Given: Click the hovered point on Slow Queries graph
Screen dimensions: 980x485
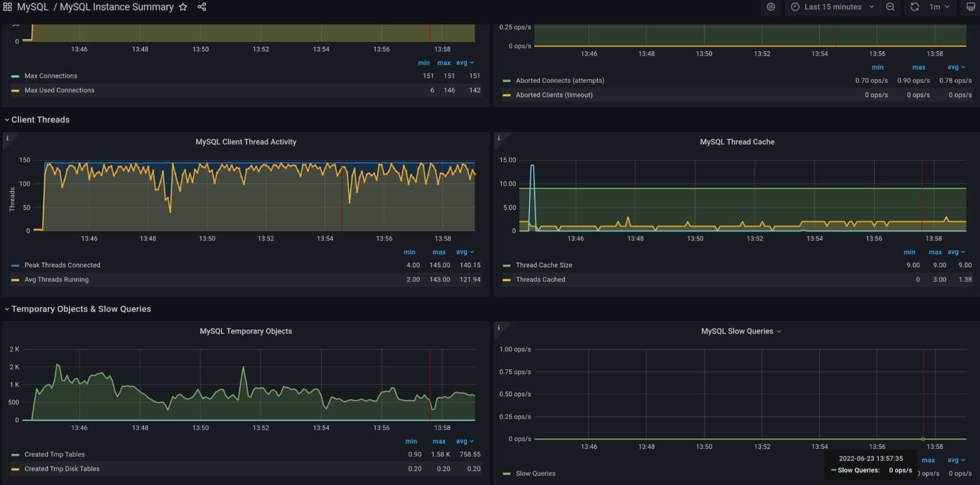Looking at the screenshot, I should [x=923, y=439].
